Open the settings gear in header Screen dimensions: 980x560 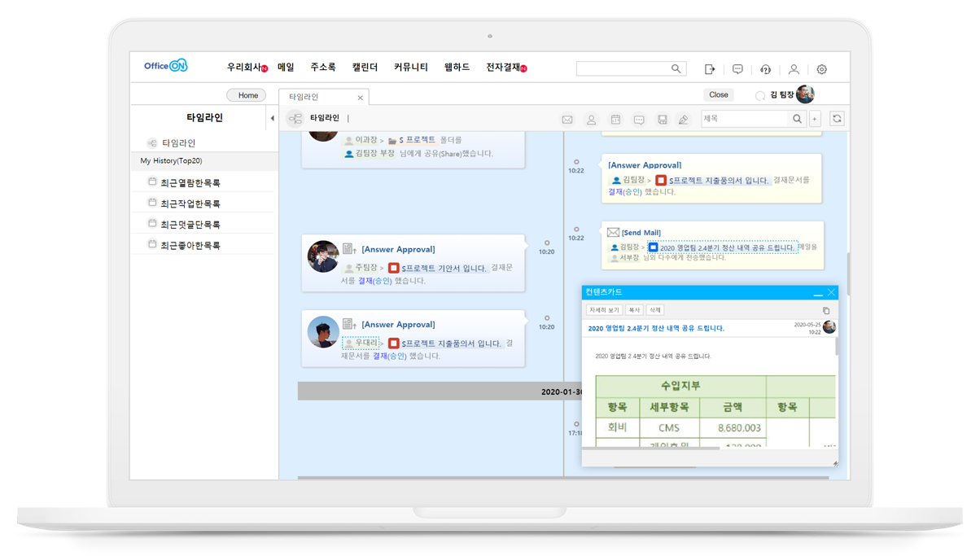(821, 69)
